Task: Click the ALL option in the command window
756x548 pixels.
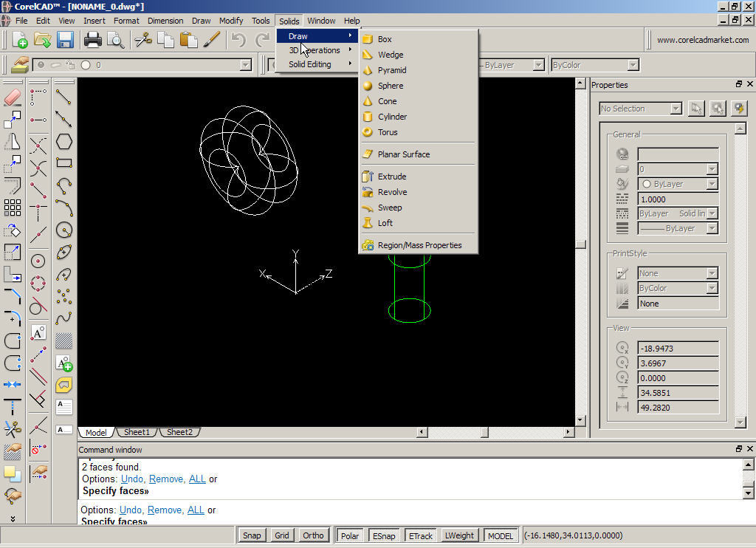Action: coord(197,479)
